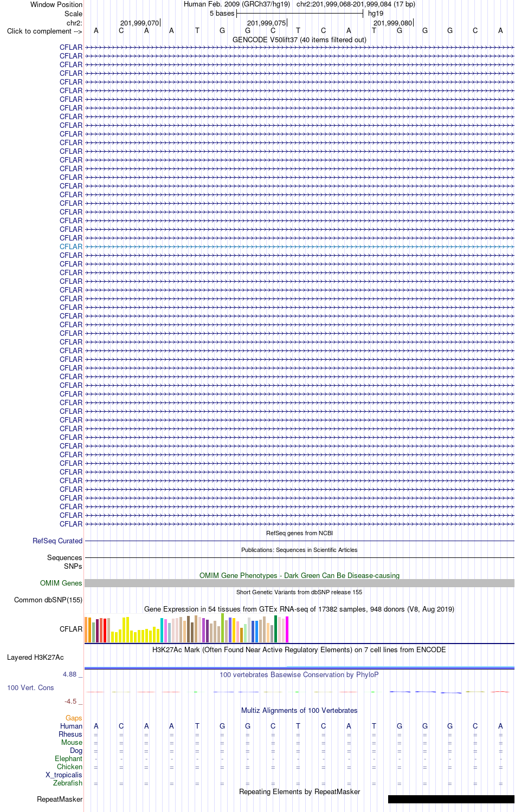The width and height of the screenshot is (515, 812).
Task: Click the hg19 label beside scale bar
Action: point(376,13)
